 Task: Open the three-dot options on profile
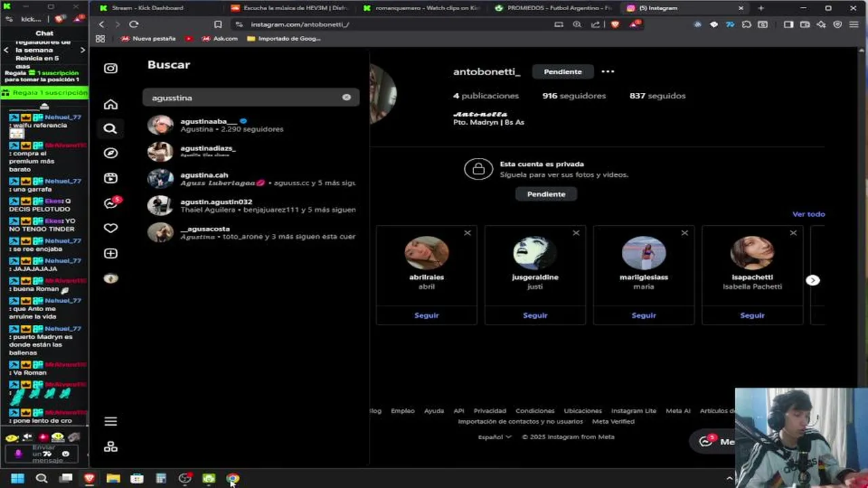608,71
